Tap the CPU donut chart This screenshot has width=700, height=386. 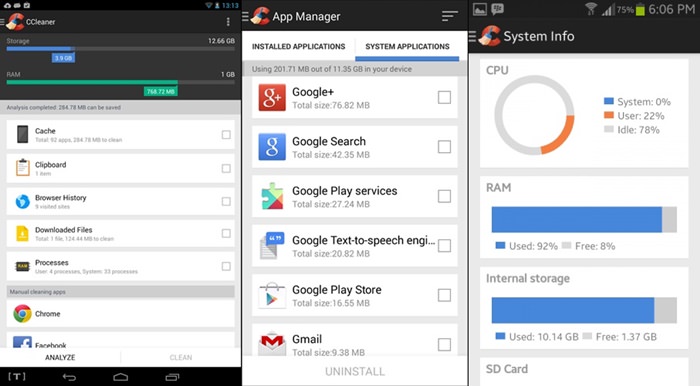coord(534,115)
